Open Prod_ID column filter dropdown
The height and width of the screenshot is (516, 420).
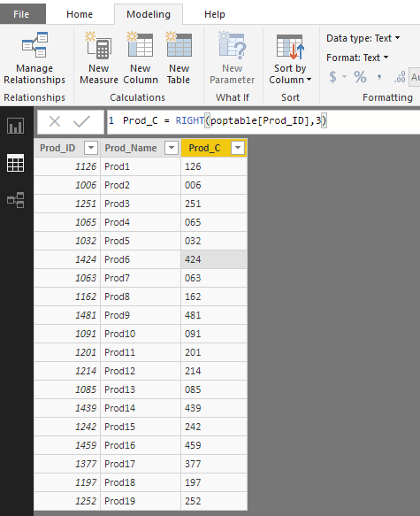point(91,148)
